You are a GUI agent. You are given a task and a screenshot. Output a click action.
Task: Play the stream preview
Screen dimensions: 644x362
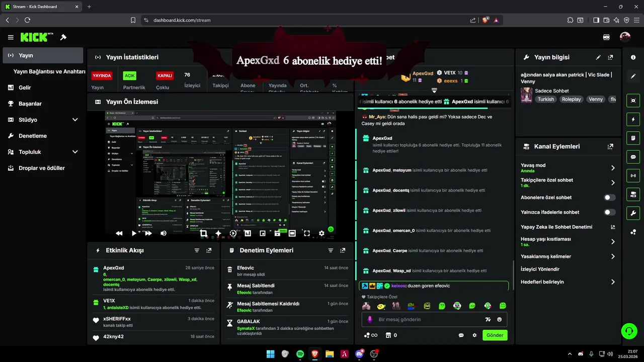134,233
